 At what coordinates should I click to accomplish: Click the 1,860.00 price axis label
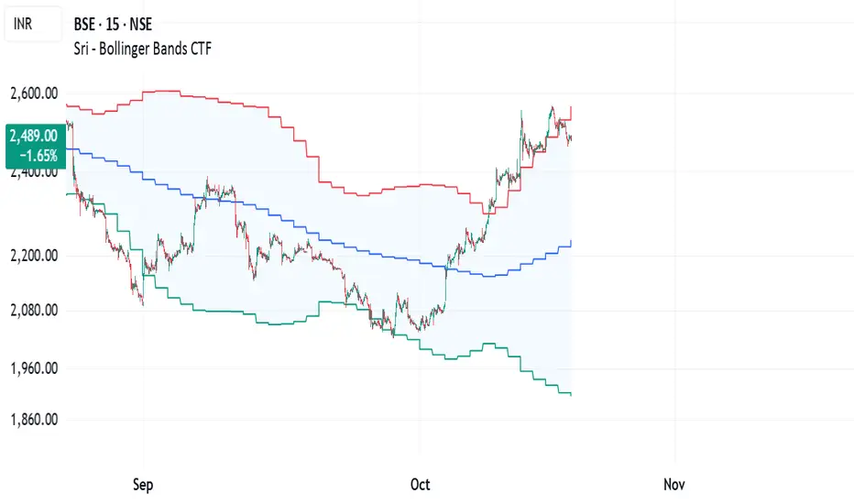[x=35, y=420]
